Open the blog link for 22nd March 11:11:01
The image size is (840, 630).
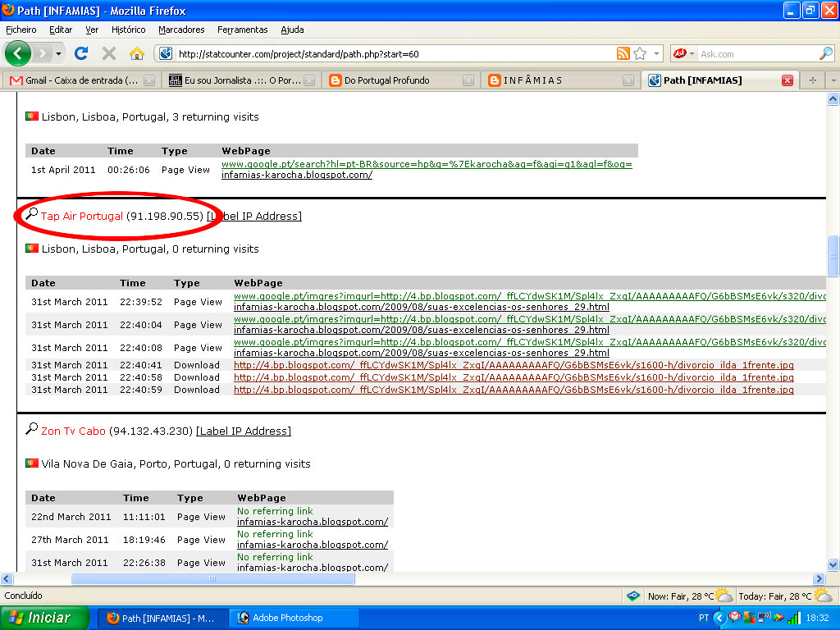click(313, 522)
